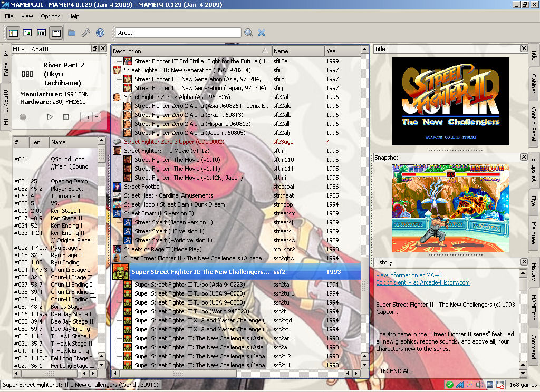The image size is (540, 392).
Task: Select the Flyer tab on the right edge
Action: (534, 202)
